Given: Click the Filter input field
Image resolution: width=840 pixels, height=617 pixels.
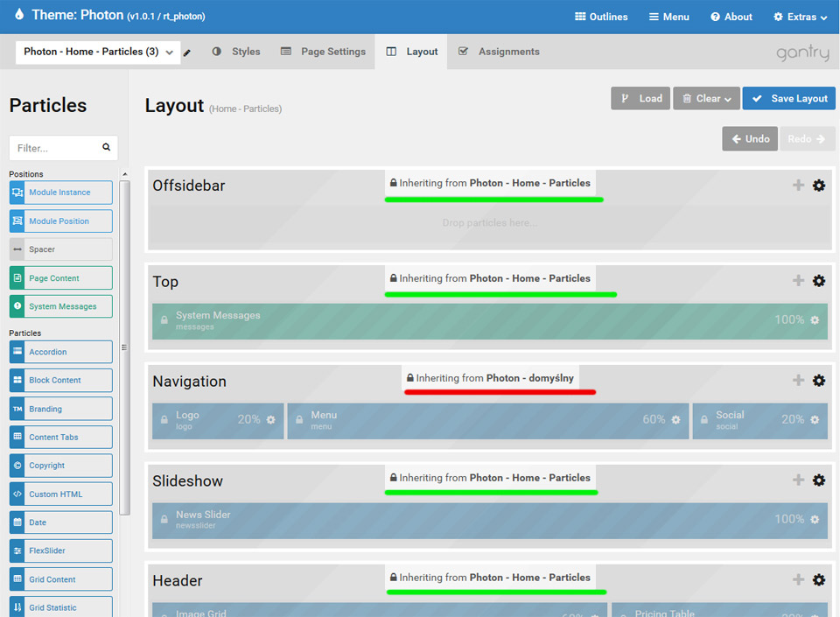Looking at the screenshot, I should (63, 148).
